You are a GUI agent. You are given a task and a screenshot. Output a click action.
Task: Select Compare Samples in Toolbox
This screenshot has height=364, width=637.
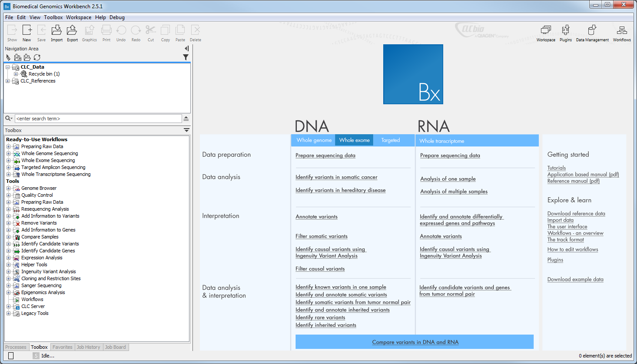[40, 237]
